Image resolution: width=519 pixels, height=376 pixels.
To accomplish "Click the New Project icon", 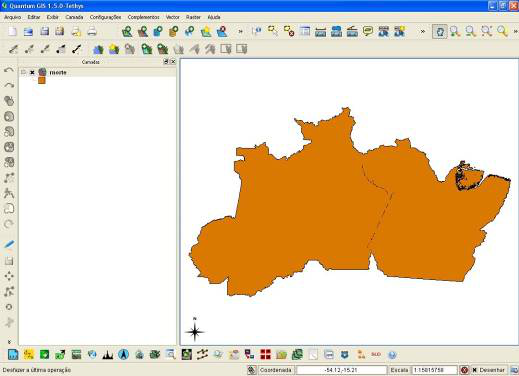I will click(x=12, y=32).
